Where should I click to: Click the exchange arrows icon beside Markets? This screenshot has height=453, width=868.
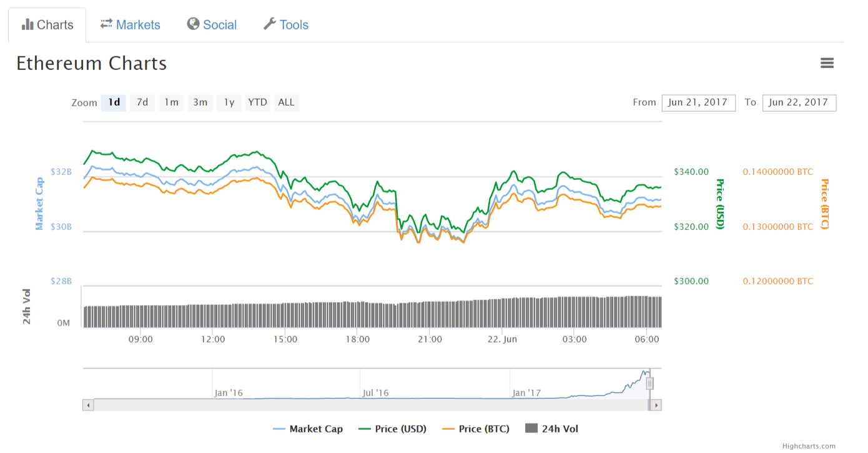[x=106, y=24]
